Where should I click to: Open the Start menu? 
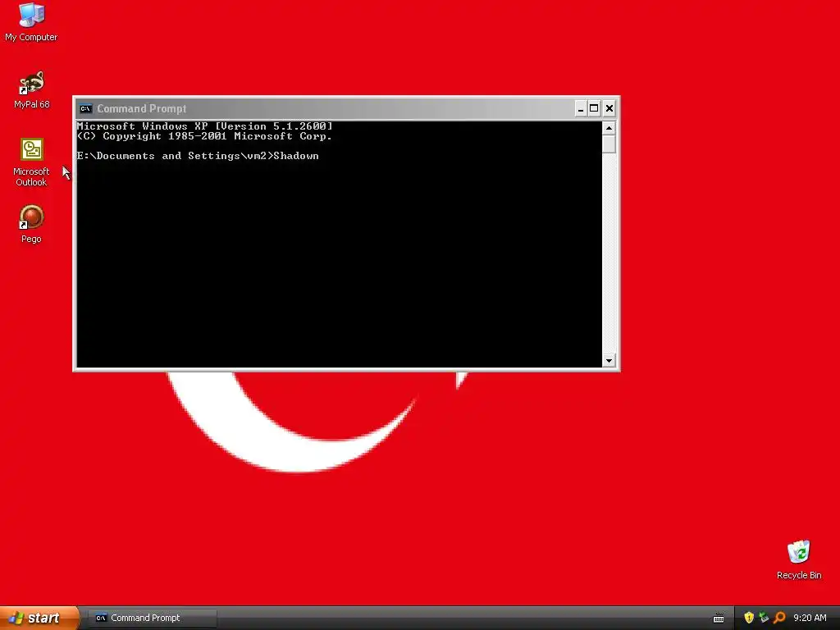[39, 618]
